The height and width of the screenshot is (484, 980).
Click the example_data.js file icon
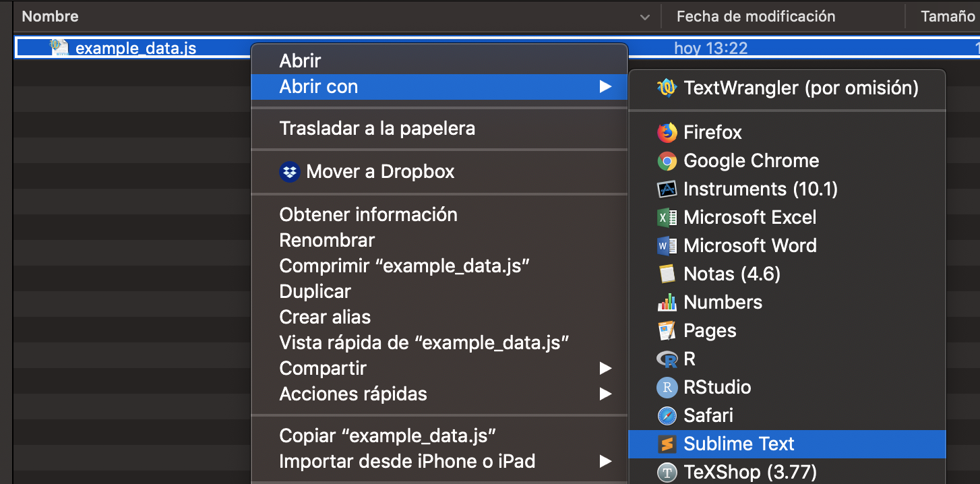(59, 48)
